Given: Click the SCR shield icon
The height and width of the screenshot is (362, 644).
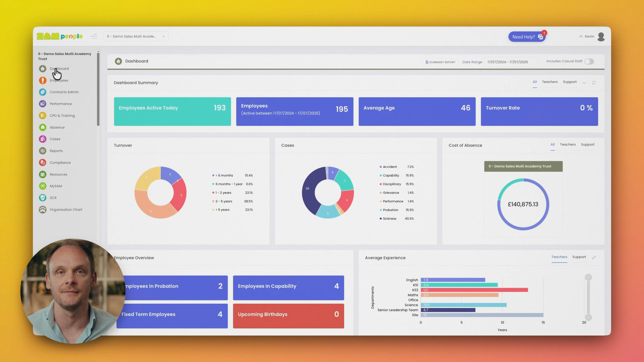Looking at the screenshot, I should [43, 198].
